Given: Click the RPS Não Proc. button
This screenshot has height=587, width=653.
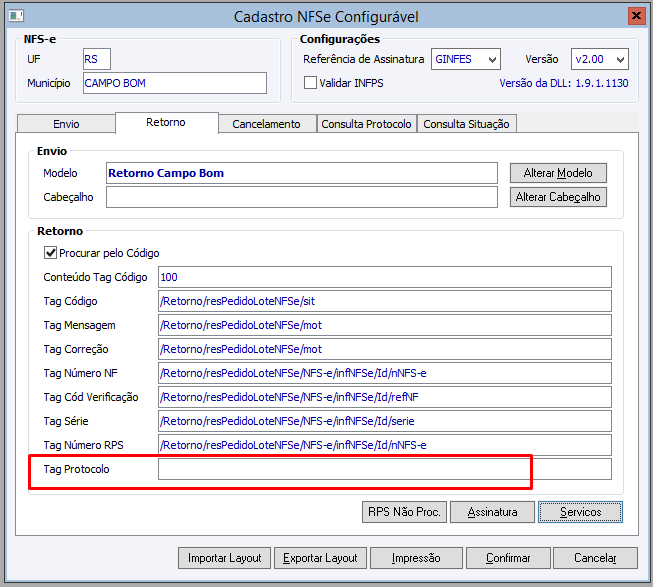Looking at the screenshot, I should (404, 512).
